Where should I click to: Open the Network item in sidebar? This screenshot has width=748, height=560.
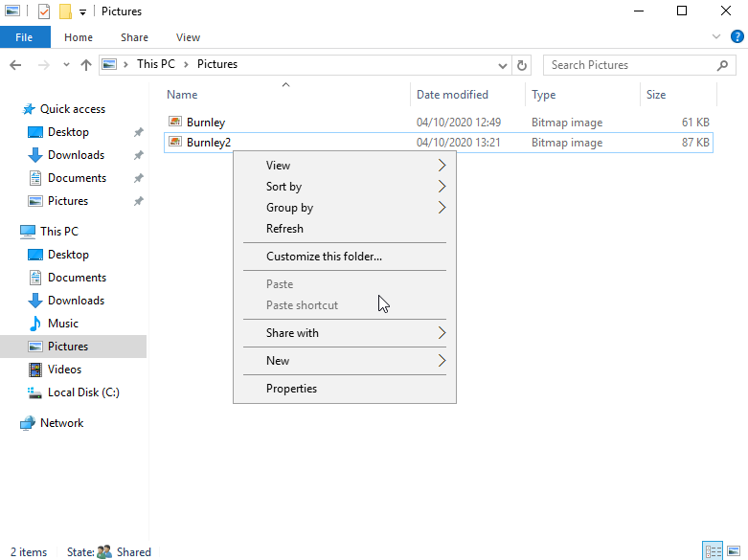(x=61, y=423)
